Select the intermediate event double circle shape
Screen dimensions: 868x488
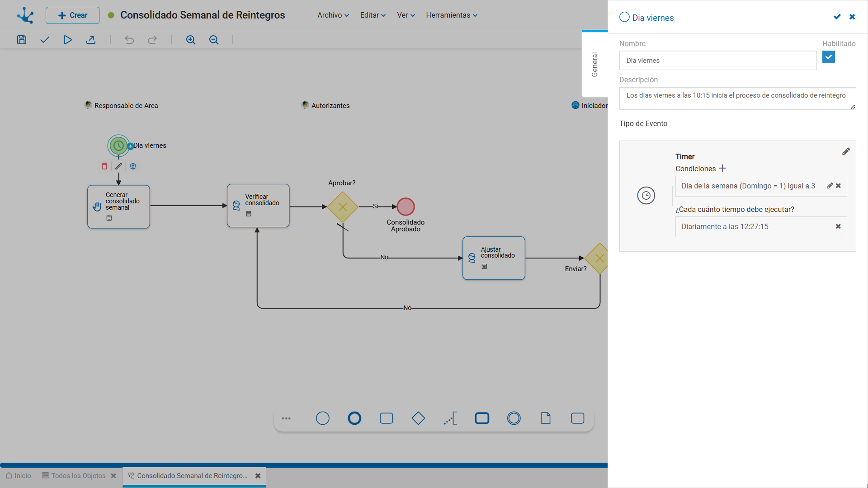pyautogui.click(x=514, y=418)
